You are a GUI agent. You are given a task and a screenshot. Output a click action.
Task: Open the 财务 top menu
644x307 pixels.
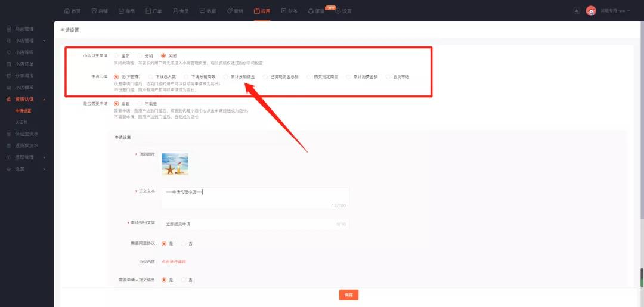coord(289,11)
